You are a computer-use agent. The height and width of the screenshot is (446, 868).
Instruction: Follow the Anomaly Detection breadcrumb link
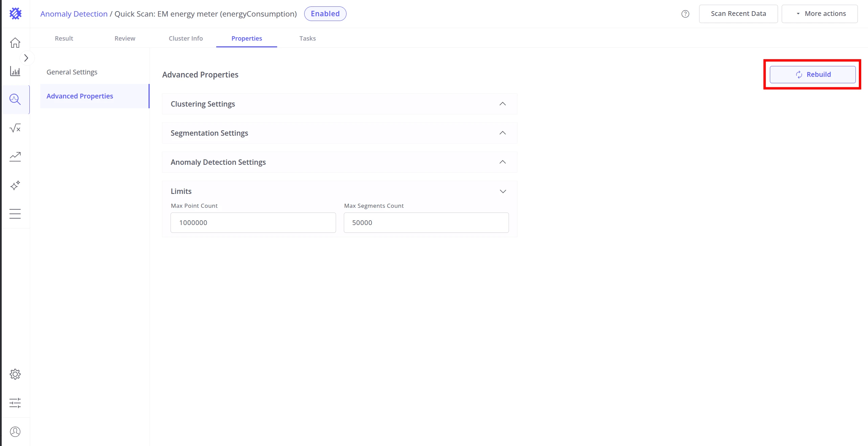coord(74,14)
